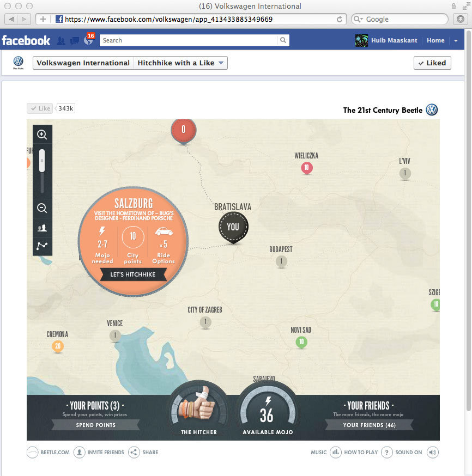Image resolution: width=472 pixels, height=476 pixels.
Task: Click Safari back button
Action: (x=11, y=19)
